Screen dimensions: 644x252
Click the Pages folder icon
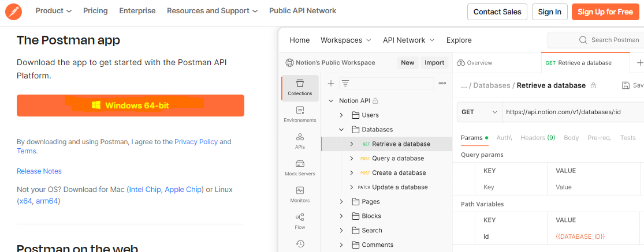tap(355, 202)
